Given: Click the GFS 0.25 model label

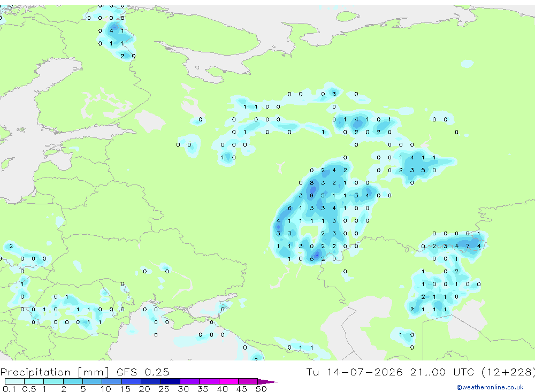Looking at the screenshot, I should click(143, 372).
